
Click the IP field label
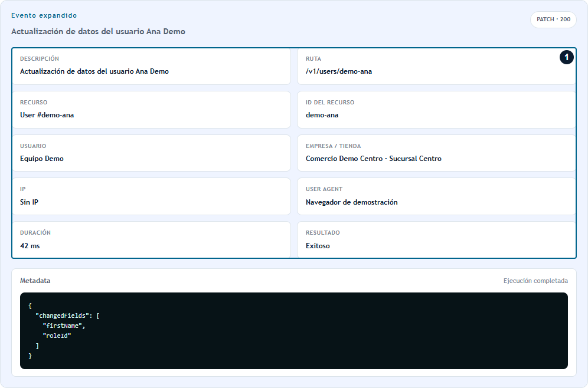click(23, 189)
